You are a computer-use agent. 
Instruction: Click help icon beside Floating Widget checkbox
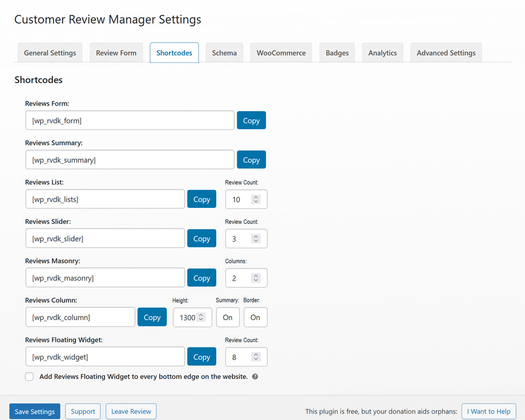point(255,377)
